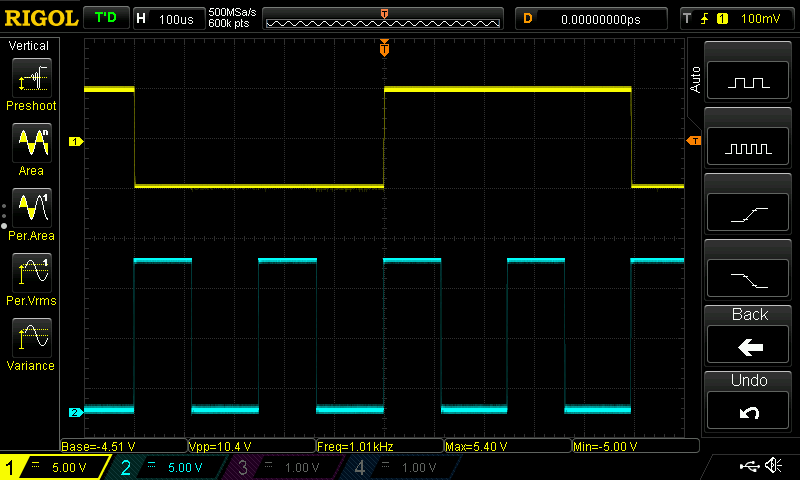Choose the multi-cycle square wave auto option
The image size is (800, 480).
748,146
